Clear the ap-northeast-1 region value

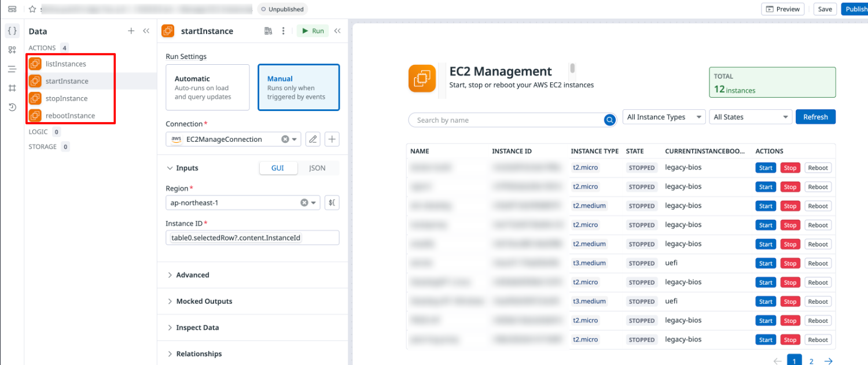pyautogui.click(x=304, y=203)
